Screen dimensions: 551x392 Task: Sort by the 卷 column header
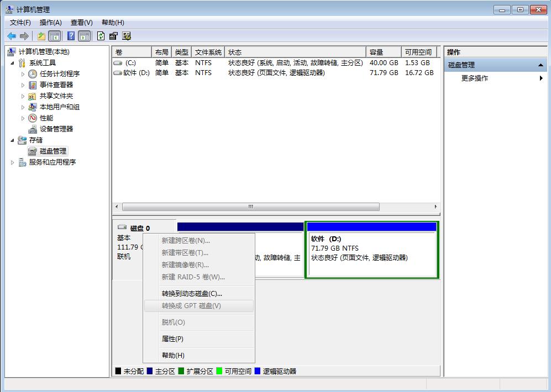tap(132, 52)
